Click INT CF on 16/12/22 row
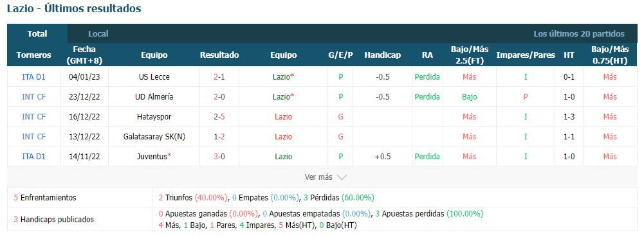Viewport: 644px width, 237px height. tap(33, 117)
